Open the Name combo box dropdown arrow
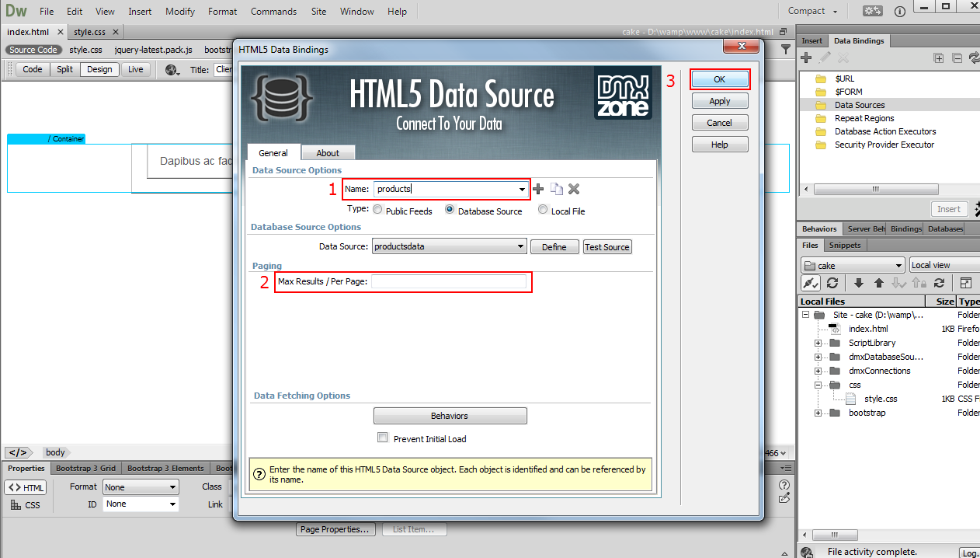 pyautogui.click(x=522, y=189)
